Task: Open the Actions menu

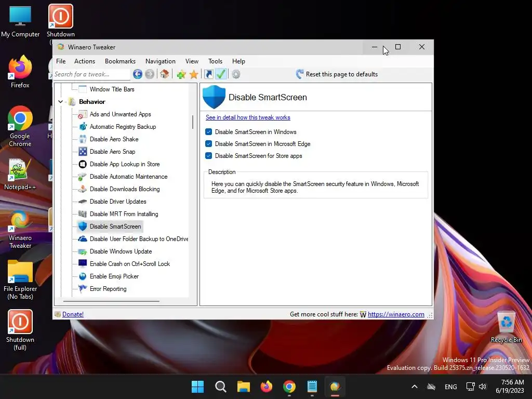Action: 85,61
